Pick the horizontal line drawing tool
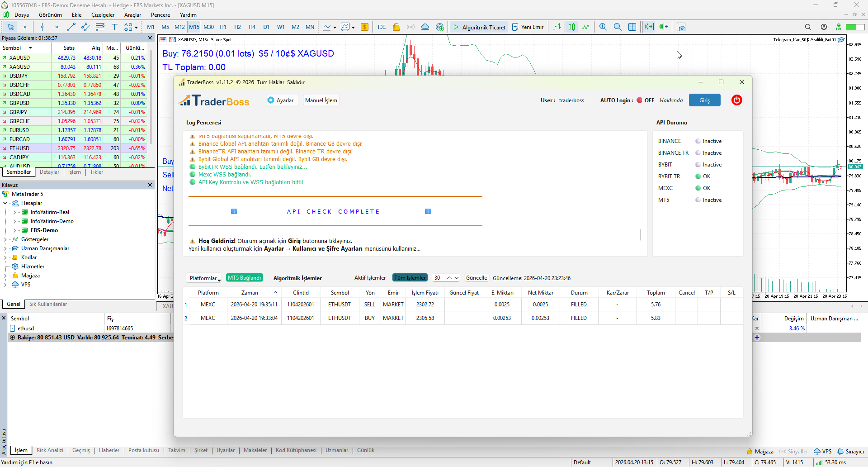Viewport: 868px width, 467px height. coord(57,27)
